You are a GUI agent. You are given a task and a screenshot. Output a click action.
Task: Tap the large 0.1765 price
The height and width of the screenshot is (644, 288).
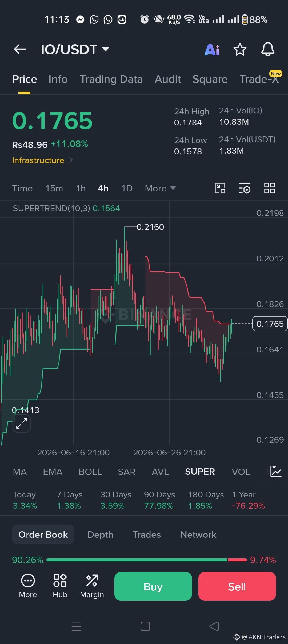click(x=52, y=121)
